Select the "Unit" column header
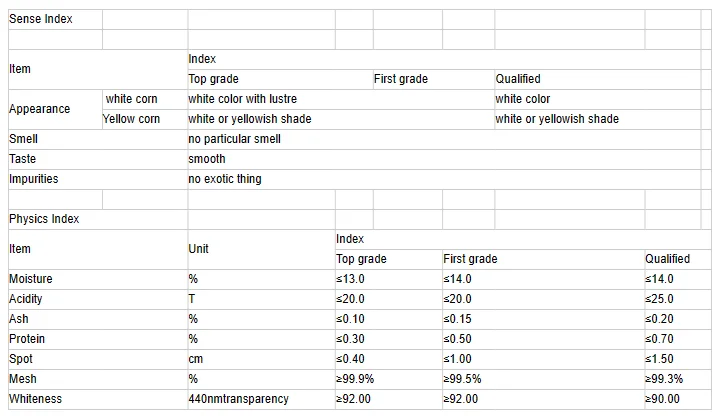Screen dimensions: 721x417 pos(198,249)
